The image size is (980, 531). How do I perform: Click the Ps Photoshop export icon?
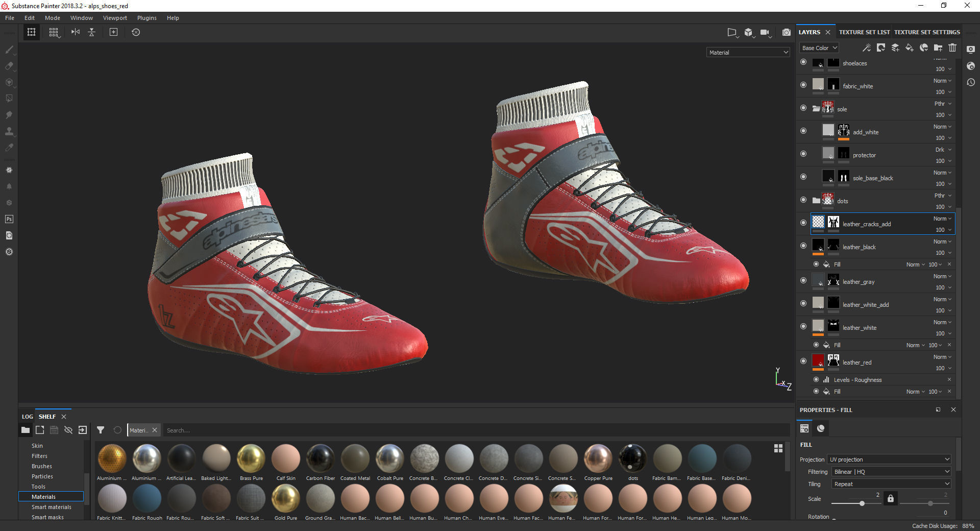click(9, 219)
